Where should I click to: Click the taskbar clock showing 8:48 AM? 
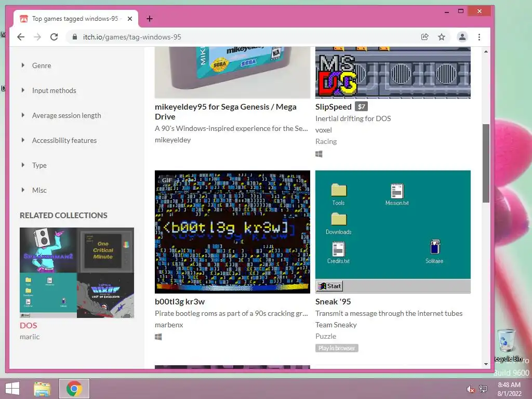[x=509, y=389]
